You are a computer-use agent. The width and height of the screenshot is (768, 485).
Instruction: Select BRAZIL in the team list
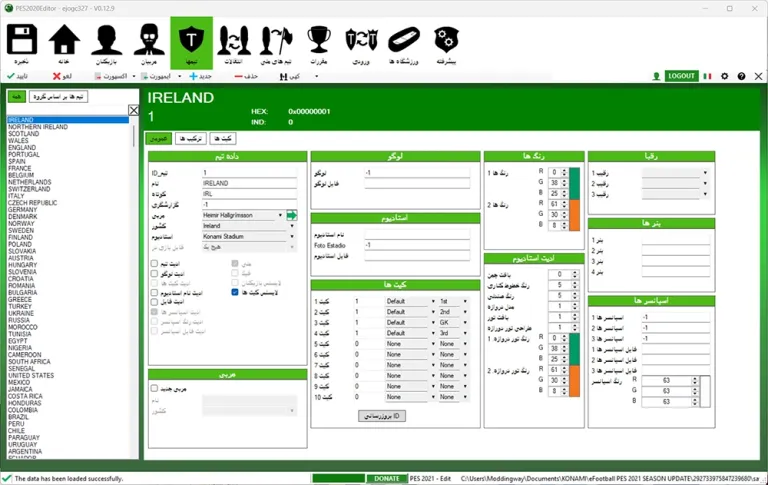click(18, 417)
